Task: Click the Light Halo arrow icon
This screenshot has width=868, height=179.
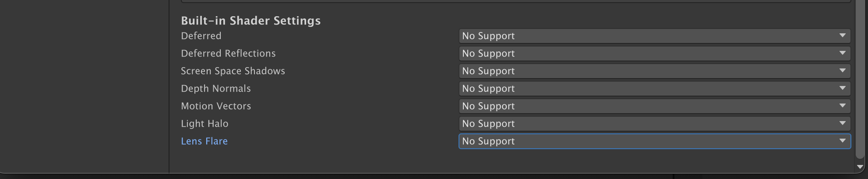Action: click(x=842, y=123)
